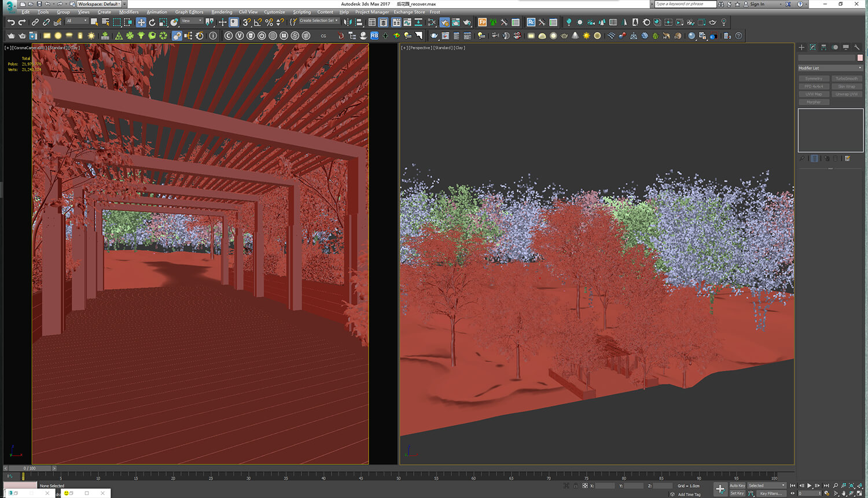
Task: Open the Workspace Default dropdown
Action: (99, 4)
